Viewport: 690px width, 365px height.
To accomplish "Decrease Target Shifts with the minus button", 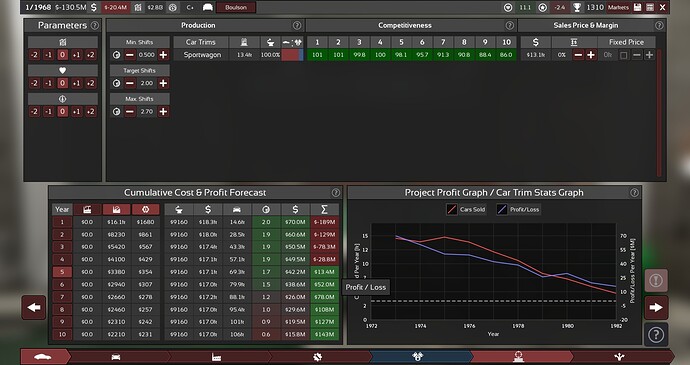I will [130, 83].
